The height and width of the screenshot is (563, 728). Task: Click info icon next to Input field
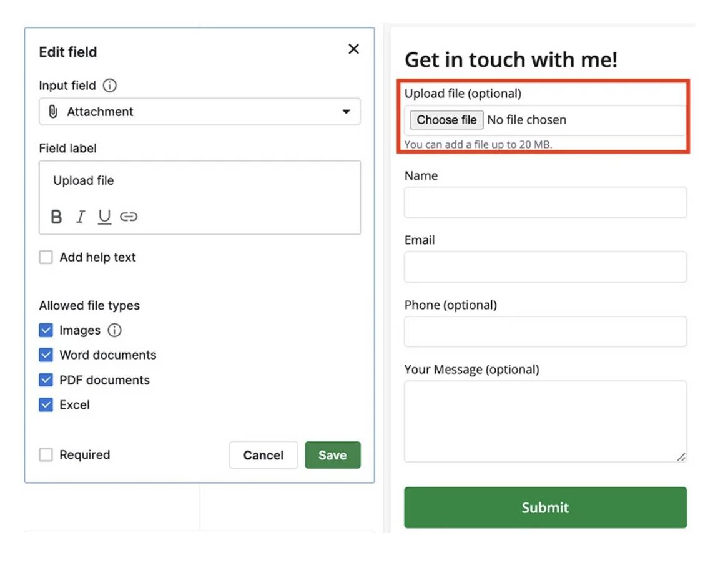point(110,86)
